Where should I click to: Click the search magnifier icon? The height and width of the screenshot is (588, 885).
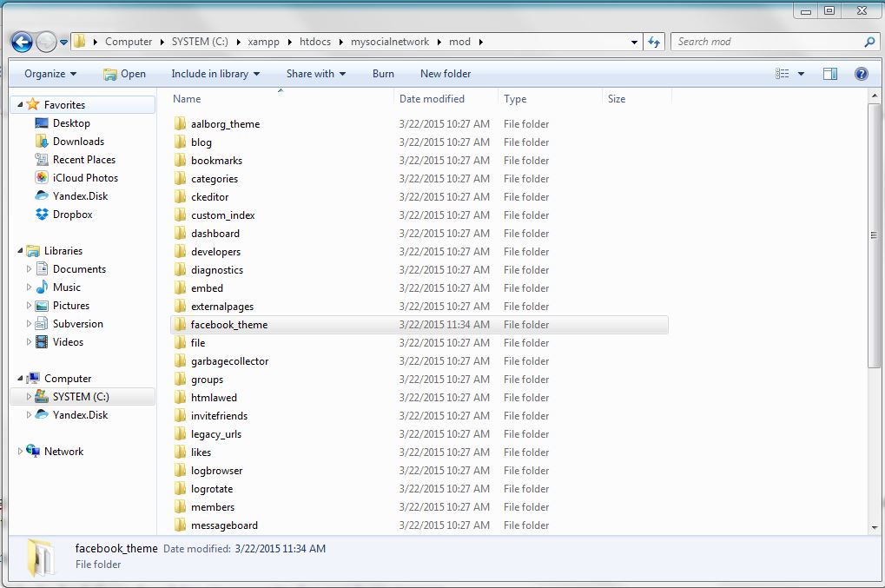pos(869,42)
